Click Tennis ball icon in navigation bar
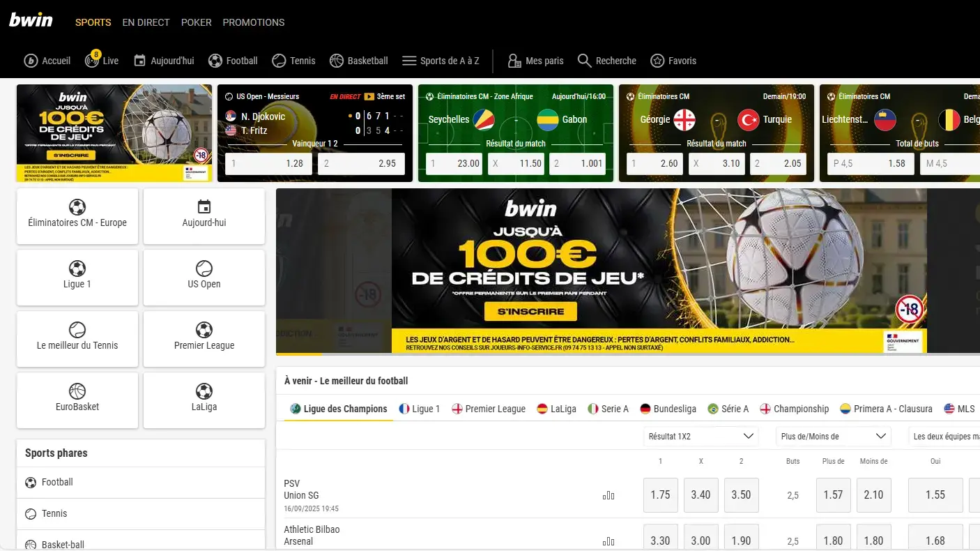This screenshot has height=551, width=980. [x=279, y=61]
